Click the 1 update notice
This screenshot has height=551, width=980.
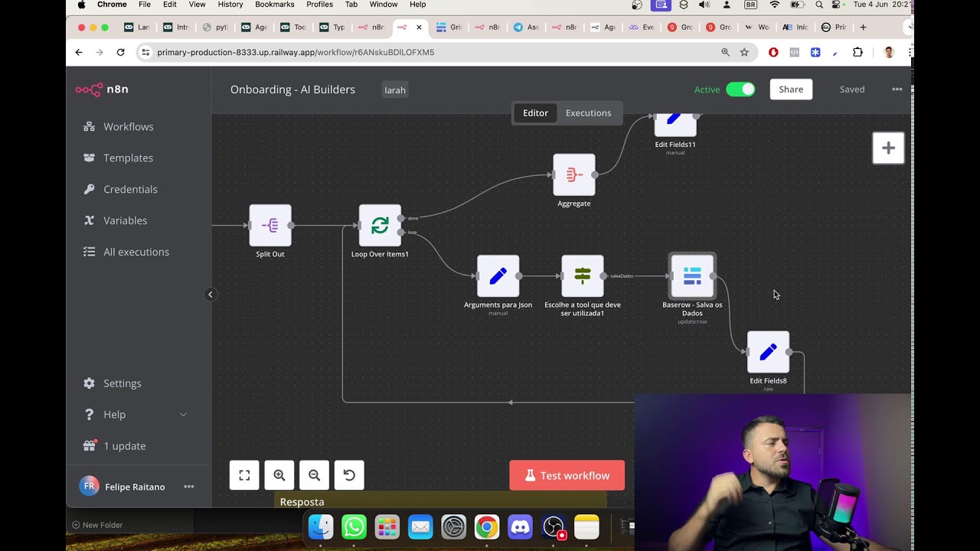click(x=124, y=446)
